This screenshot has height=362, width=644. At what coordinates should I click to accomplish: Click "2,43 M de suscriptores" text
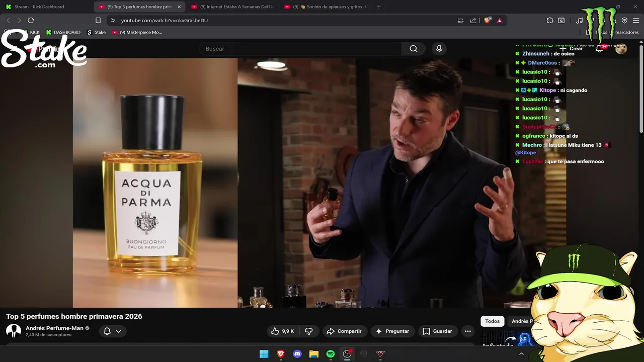coord(48,335)
